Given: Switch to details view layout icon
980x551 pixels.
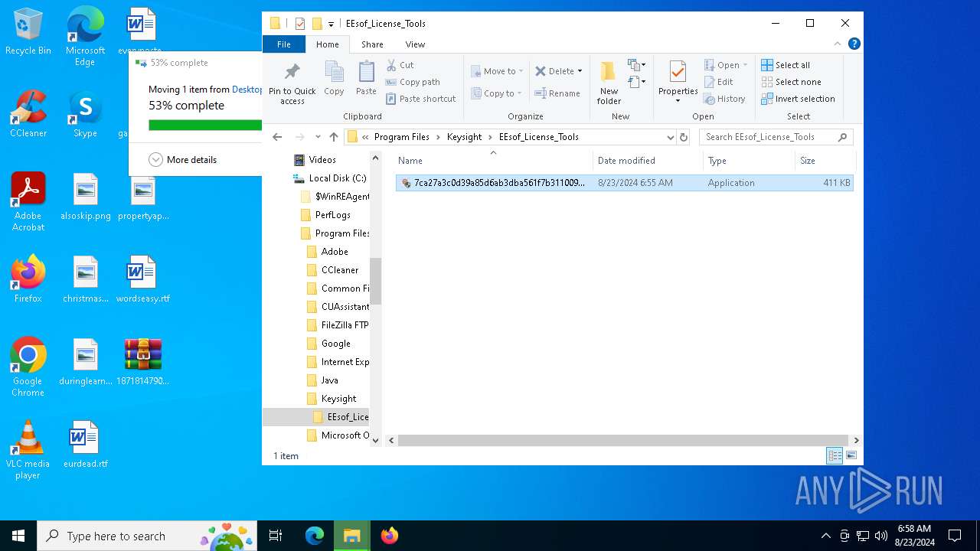Looking at the screenshot, I should 835,455.
